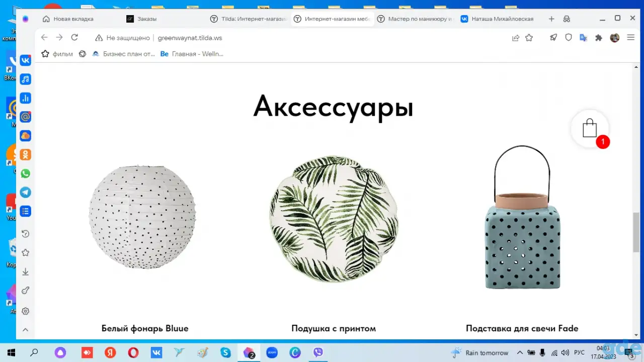Open browser history in the sidebar
Screen dimensions: 644x362
26,234
